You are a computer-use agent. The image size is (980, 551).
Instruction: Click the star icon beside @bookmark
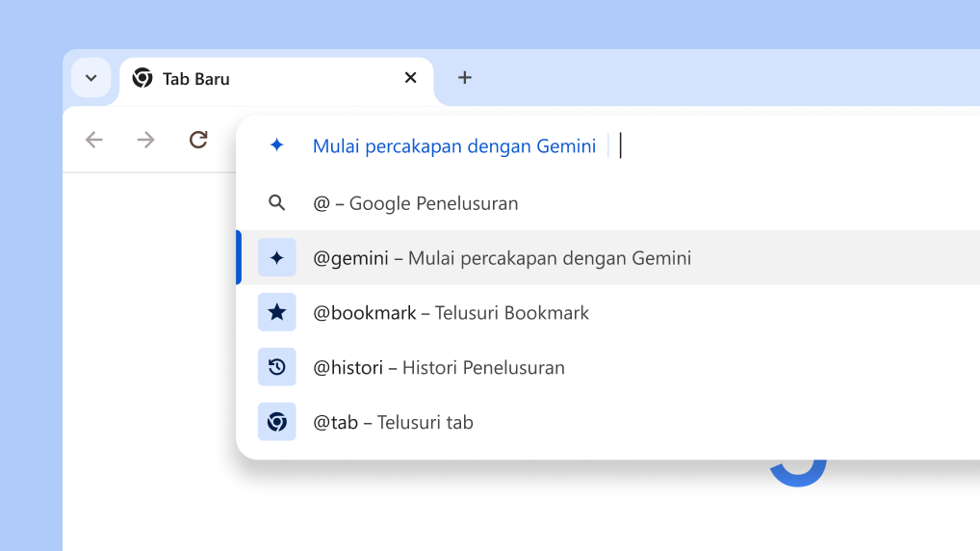[x=277, y=312]
